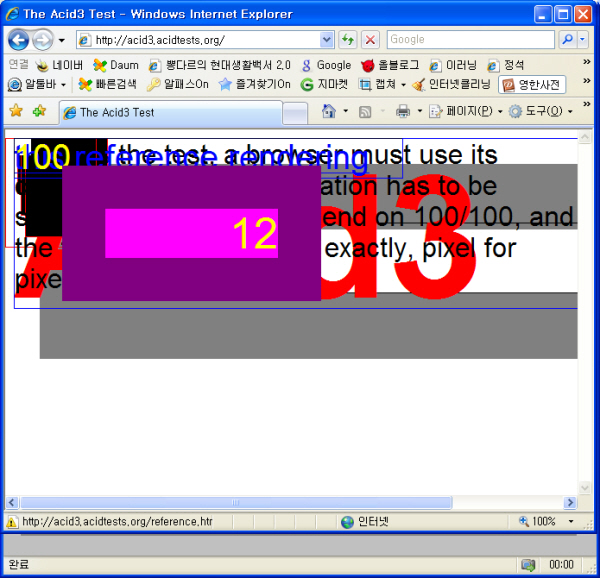Go forward with the Forward arrow button
600x578 pixels.
click(42, 40)
